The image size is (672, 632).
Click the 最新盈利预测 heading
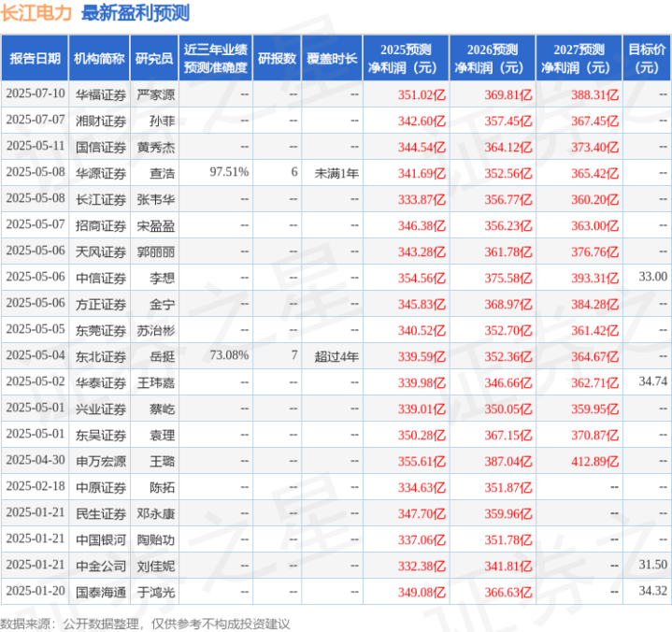136,13
